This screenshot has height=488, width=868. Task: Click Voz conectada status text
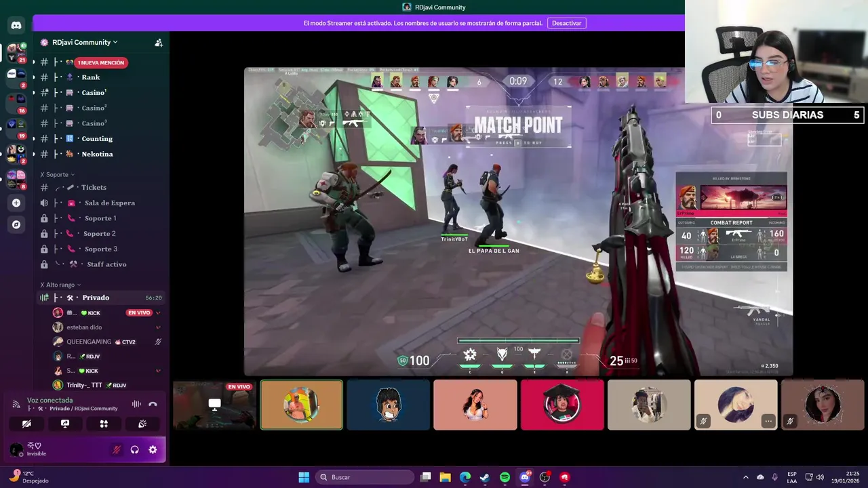(x=50, y=401)
